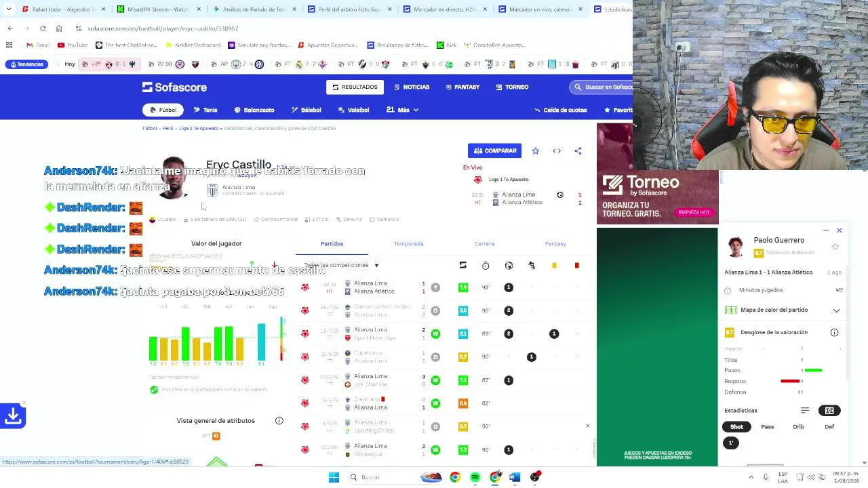Open the player's Fantasy tab

pyautogui.click(x=555, y=244)
